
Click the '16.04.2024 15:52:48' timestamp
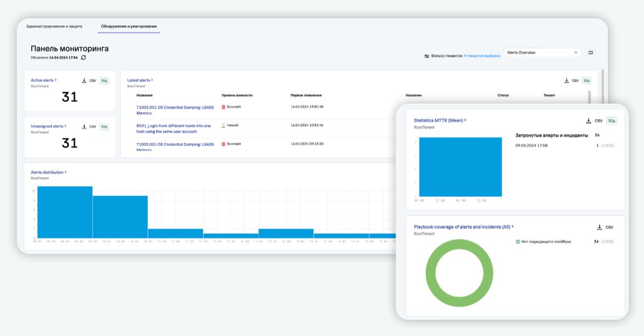click(x=307, y=107)
